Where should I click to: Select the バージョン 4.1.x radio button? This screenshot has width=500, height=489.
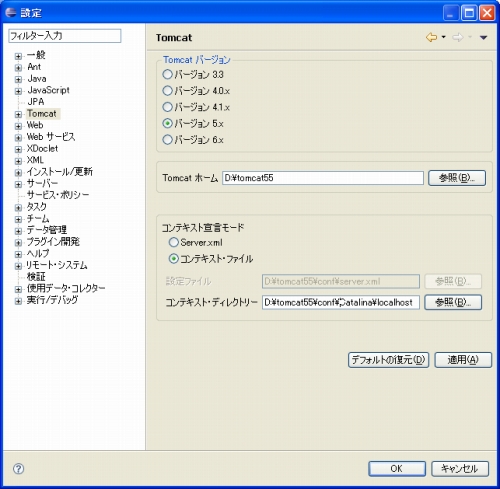[167, 107]
